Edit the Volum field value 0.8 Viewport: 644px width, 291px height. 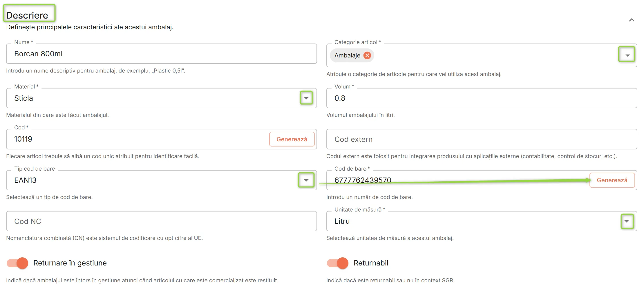coord(482,98)
